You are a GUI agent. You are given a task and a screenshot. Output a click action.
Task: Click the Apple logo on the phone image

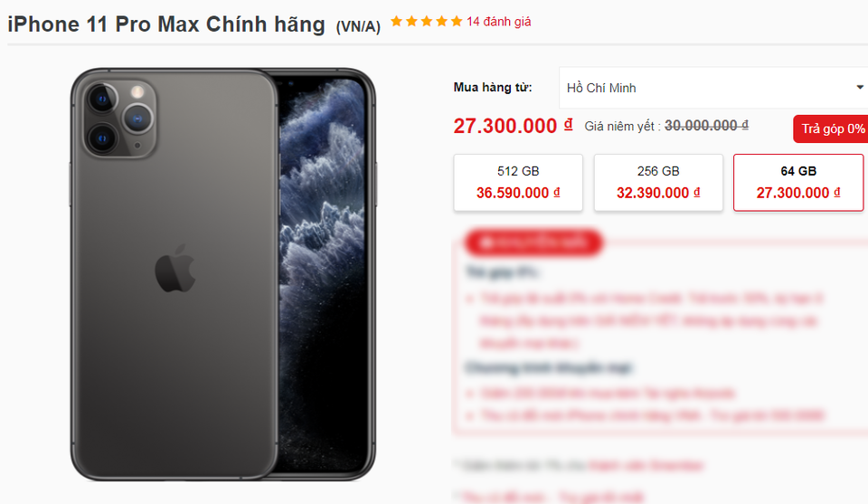(175, 268)
